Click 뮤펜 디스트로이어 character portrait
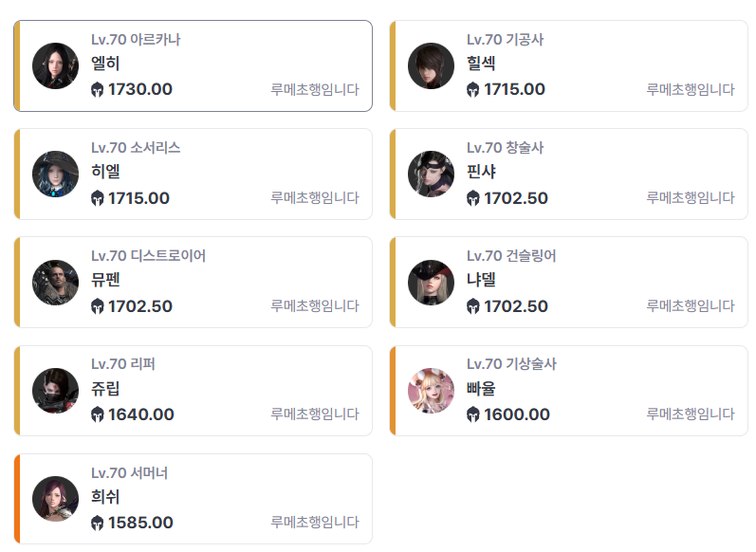The width and height of the screenshot is (756, 552). pos(55,283)
